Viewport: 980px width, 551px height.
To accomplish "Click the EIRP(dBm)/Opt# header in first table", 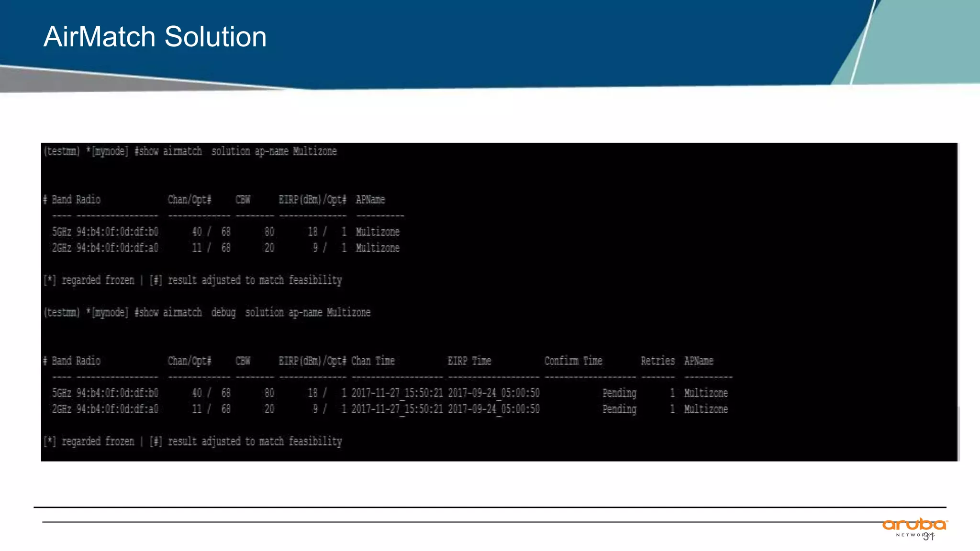I will pos(312,200).
